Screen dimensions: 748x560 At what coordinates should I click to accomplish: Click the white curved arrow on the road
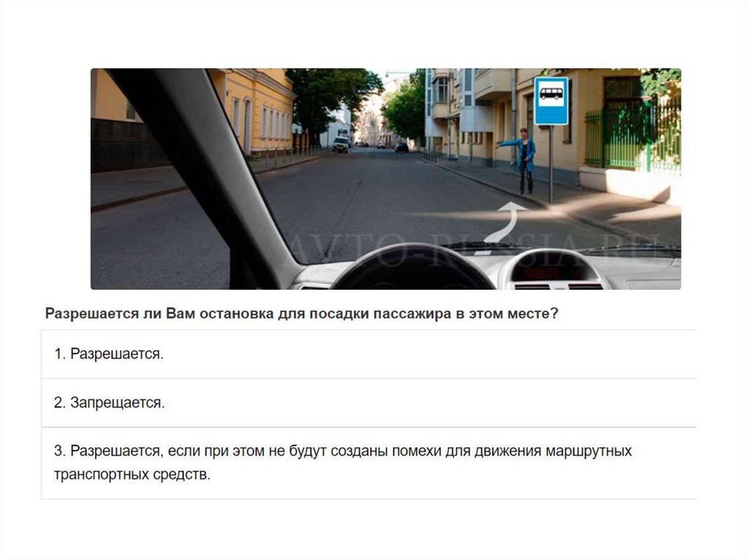click(505, 222)
